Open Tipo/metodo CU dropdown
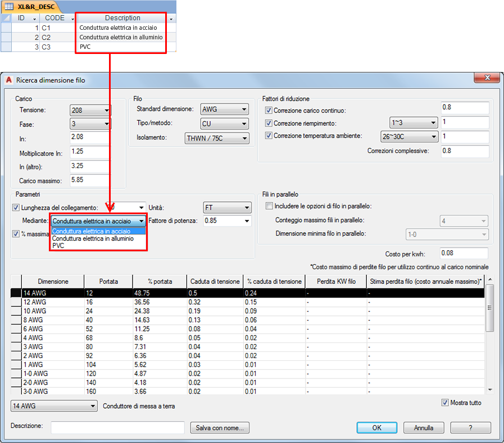The image size is (504, 443). pyautogui.click(x=224, y=124)
